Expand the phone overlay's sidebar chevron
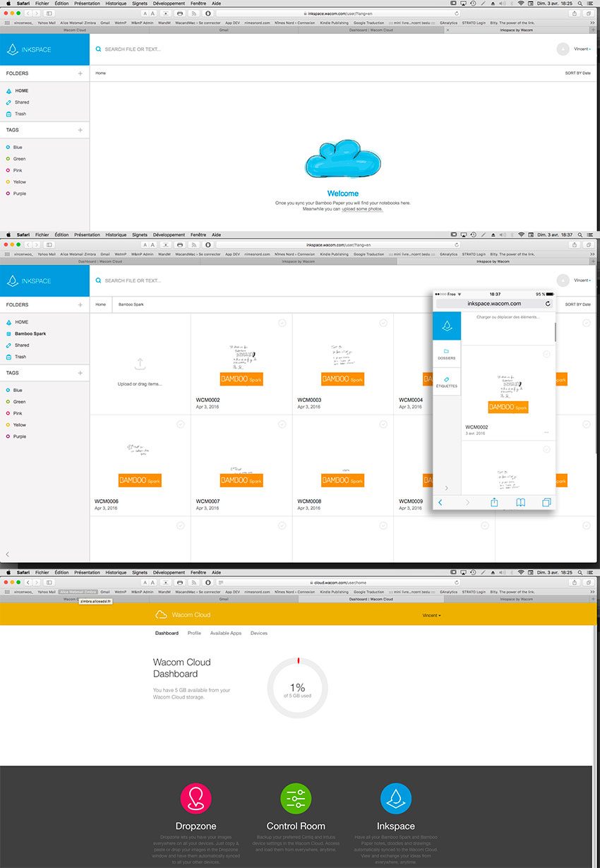Screen dimensions: 600x868 tap(446, 488)
